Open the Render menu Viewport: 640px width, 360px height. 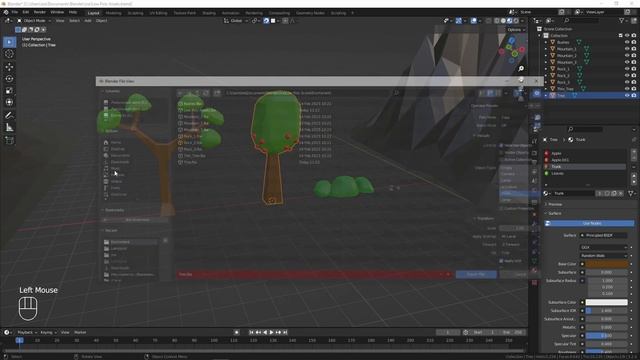[40, 12]
